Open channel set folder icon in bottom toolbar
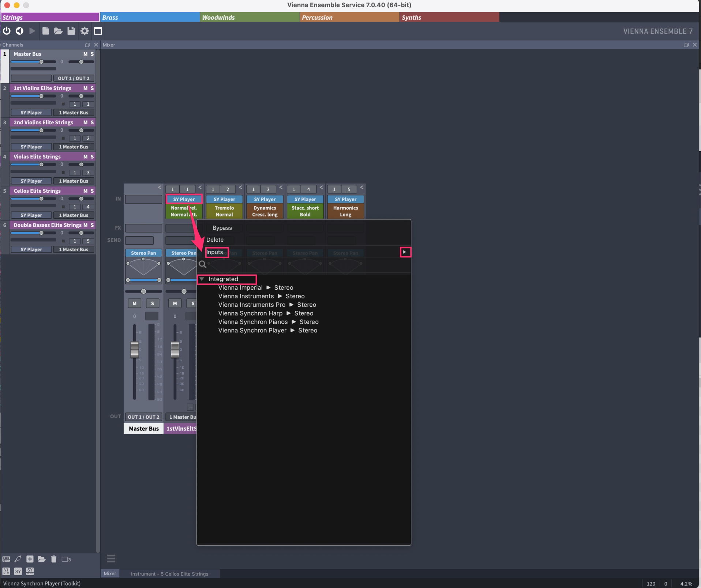Viewport: 701px width, 588px height. click(x=42, y=559)
